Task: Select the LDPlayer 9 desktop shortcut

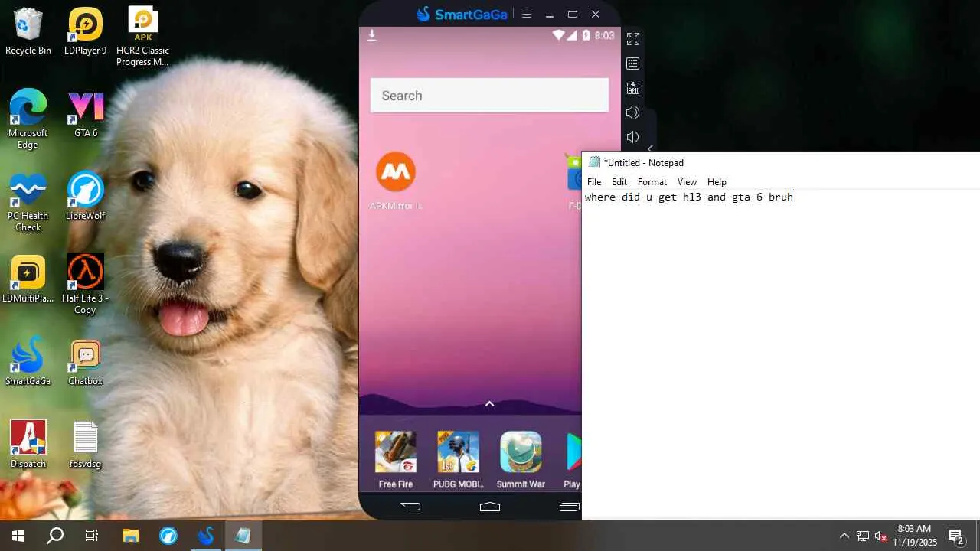Action: pyautogui.click(x=85, y=31)
